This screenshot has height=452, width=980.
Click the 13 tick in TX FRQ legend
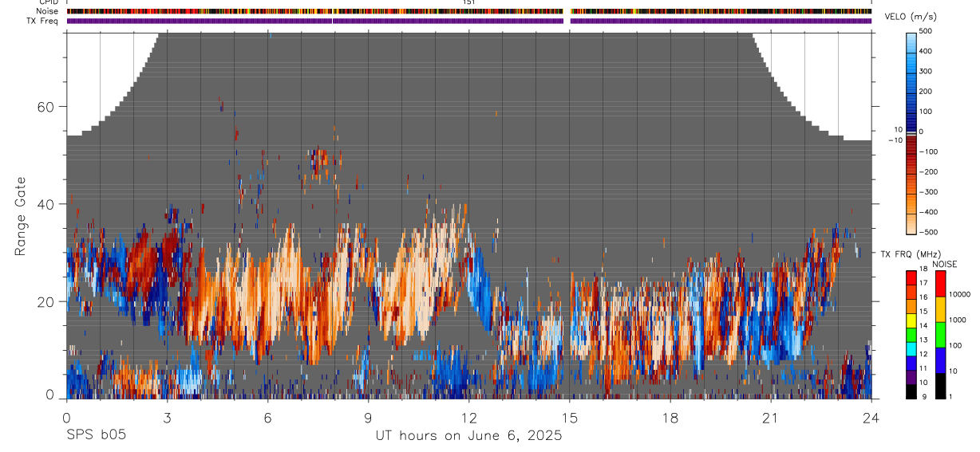[x=924, y=340]
